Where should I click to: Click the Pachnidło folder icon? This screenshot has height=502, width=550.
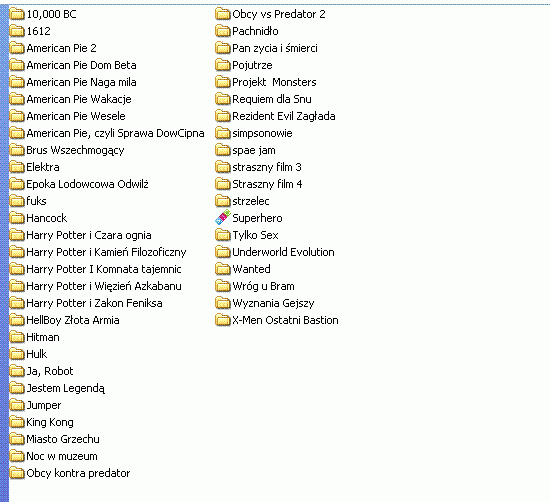pyautogui.click(x=223, y=31)
